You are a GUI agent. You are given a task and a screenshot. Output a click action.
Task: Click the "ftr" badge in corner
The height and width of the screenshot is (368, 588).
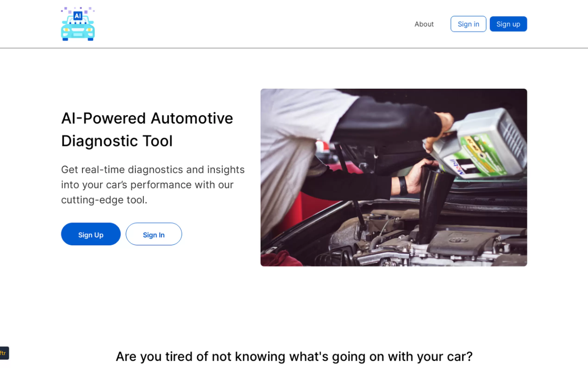coord(4,353)
